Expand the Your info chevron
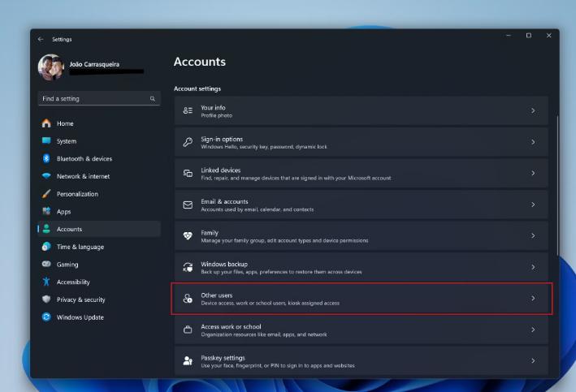This screenshot has height=392, width=576. [x=533, y=110]
